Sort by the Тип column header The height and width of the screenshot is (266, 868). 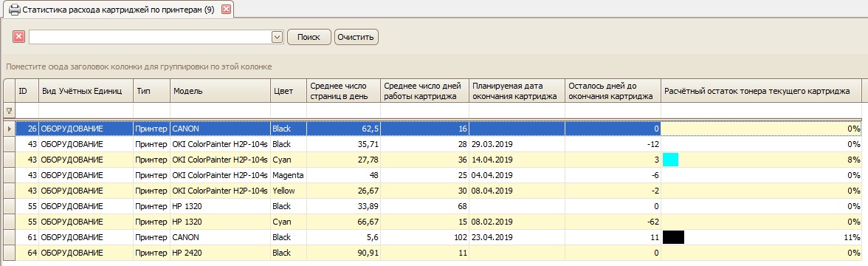[x=151, y=91]
